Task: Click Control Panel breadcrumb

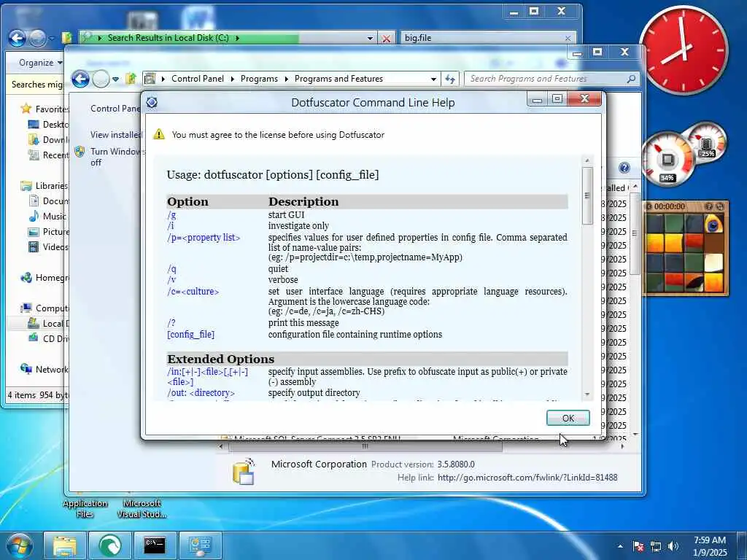Action: (x=197, y=79)
